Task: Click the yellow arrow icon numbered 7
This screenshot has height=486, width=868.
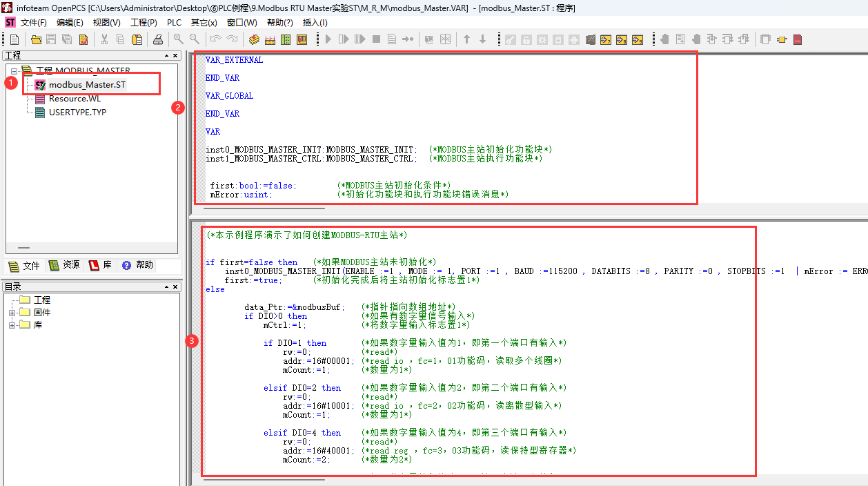Action: [x=606, y=39]
